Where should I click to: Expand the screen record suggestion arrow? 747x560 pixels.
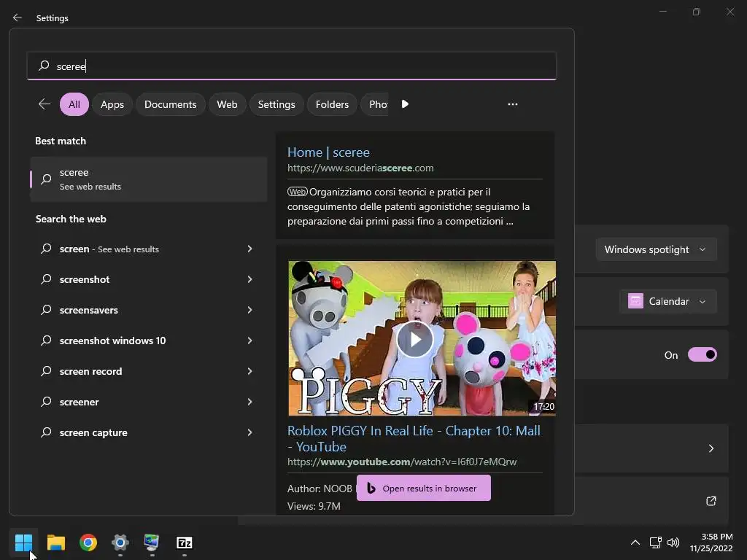249,371
